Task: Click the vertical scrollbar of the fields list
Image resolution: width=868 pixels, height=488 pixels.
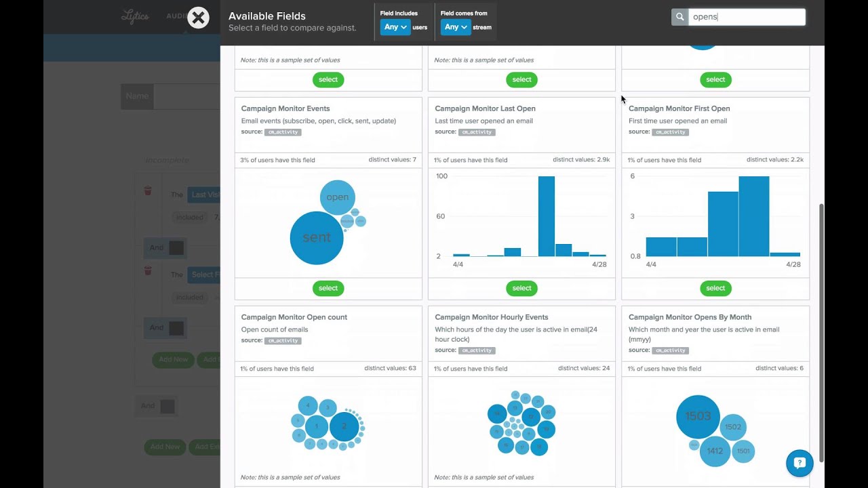Action: [821, 332]
